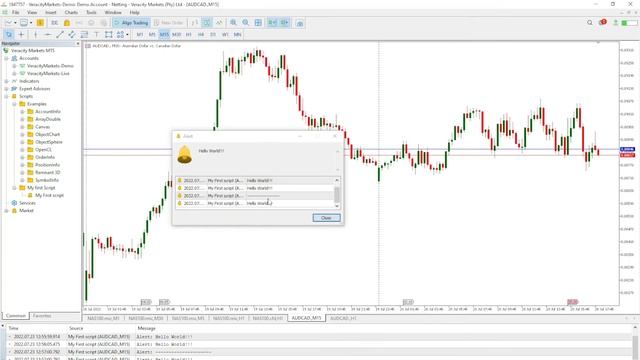This screenshot has height=360, width=640.
Task: Switch timeframe to H4
Action: (201, 35)
